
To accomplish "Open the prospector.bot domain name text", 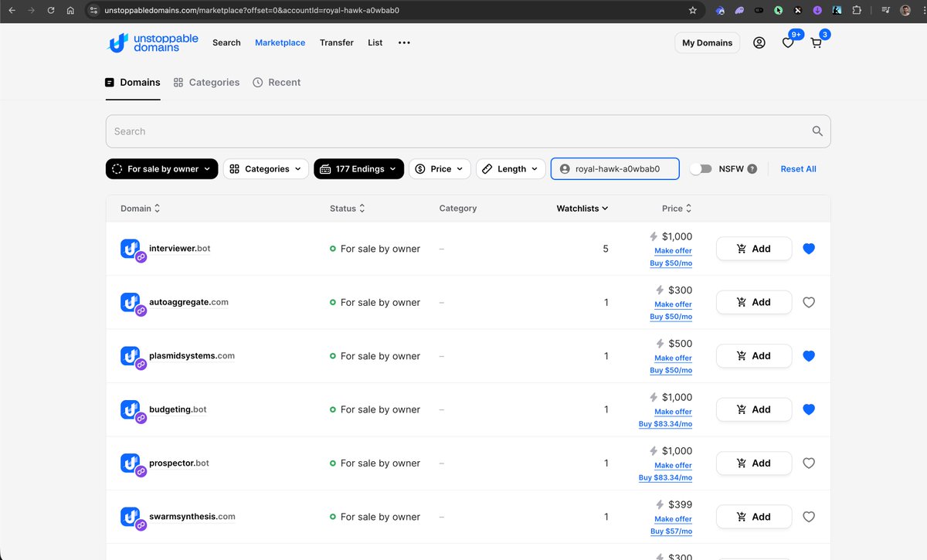I will coord(179,463).
